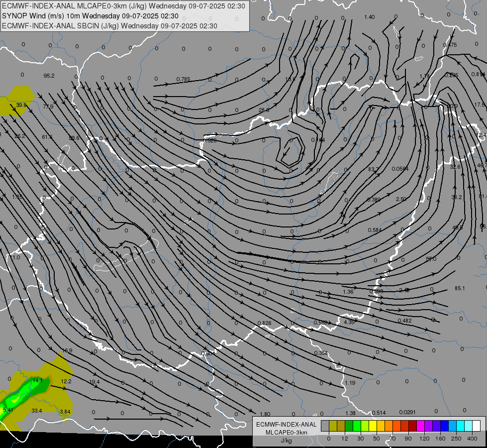
Task: Choose the magenta swatch in the color scale
Action: click(420, 426)
